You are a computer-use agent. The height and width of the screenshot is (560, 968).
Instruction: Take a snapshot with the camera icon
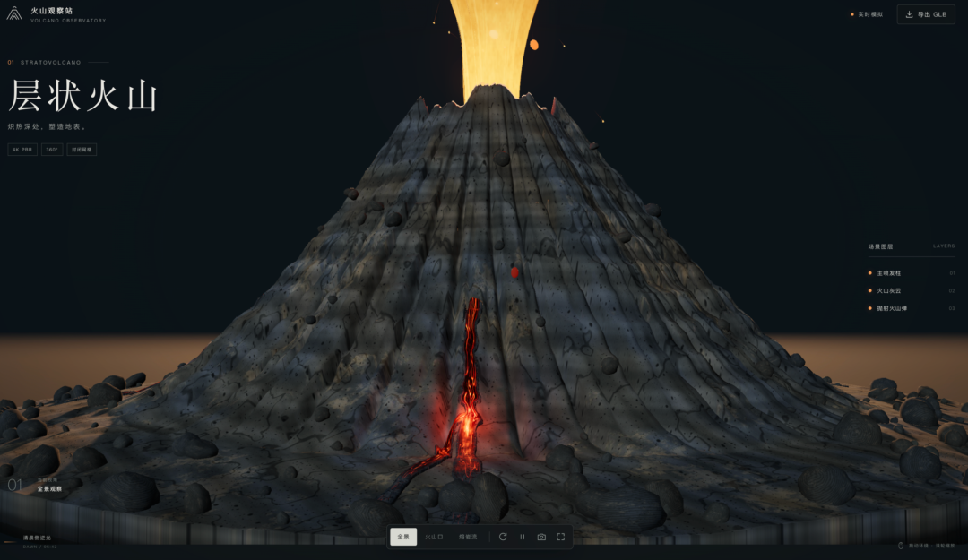click(541, 537)
